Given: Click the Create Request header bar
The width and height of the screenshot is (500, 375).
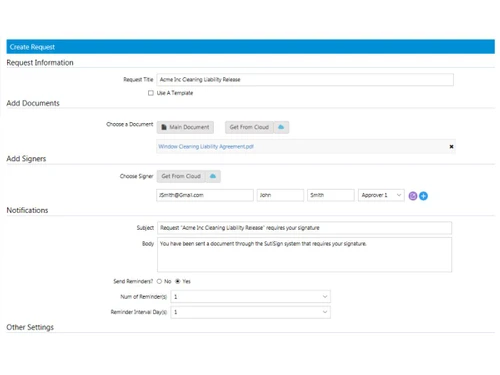Looking at the screenshot, I should pyautogui.click(x=251, y=47).
